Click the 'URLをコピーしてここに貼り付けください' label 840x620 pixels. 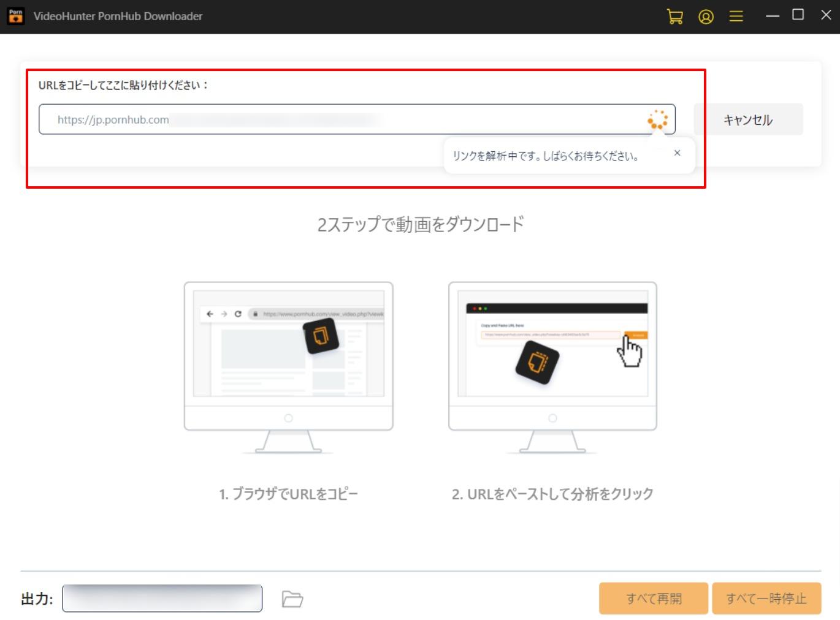click(x=123, y=85)
